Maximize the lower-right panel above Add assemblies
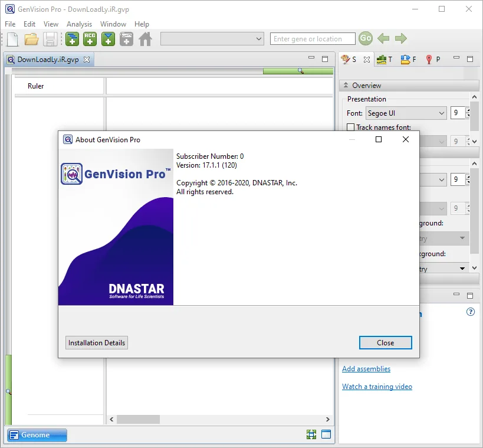 (470, 296)
